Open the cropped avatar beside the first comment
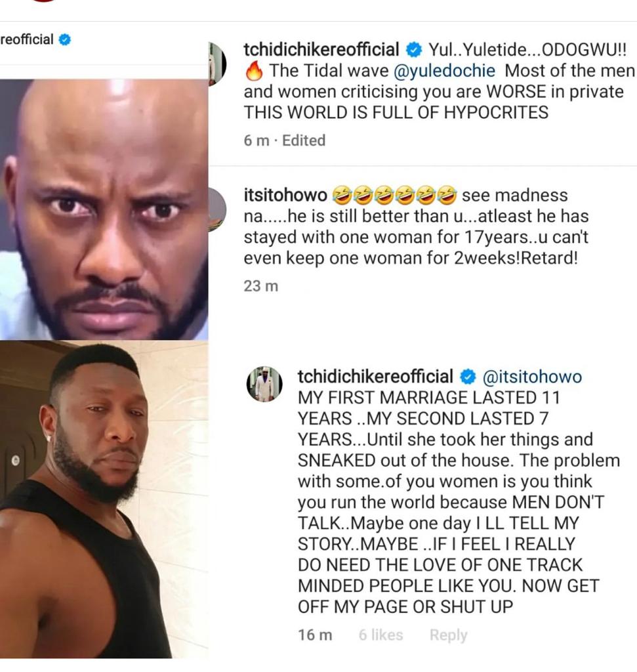This screenshot has height=672, width=637. (x=217, y=64)
